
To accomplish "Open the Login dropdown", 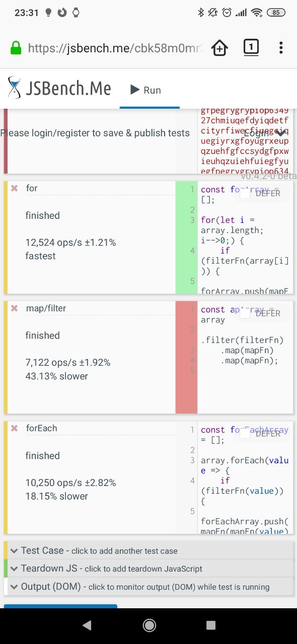I will coord(264,133).
